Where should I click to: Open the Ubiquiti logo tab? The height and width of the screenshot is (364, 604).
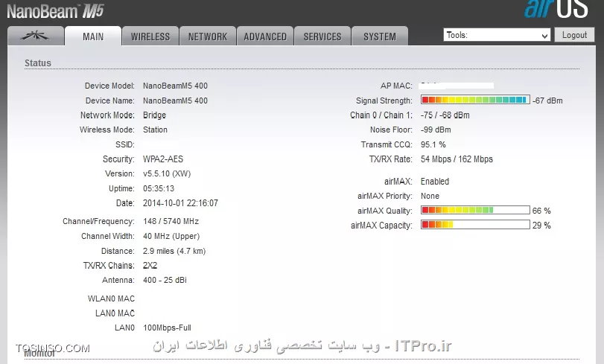(36, 36)
